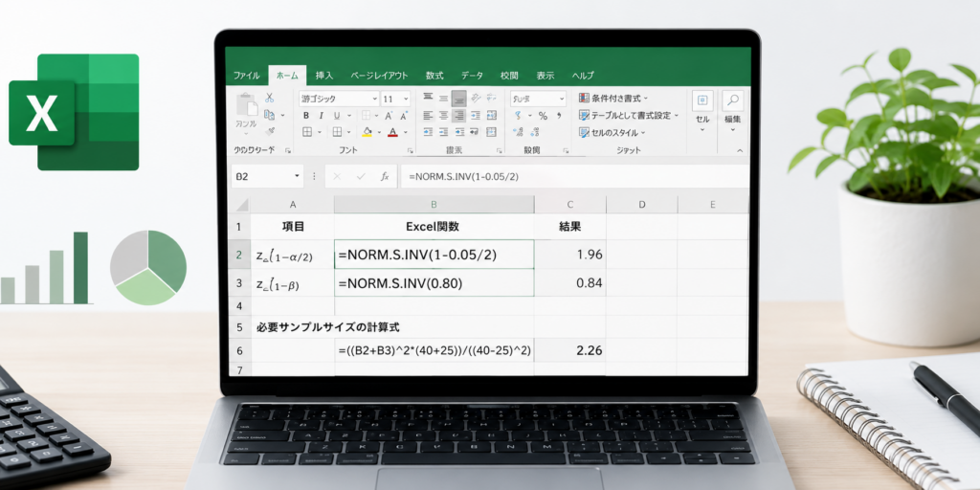Screen dimensions: 980x490
Task: Click the Align Left icon
Action: pos(428,115)
